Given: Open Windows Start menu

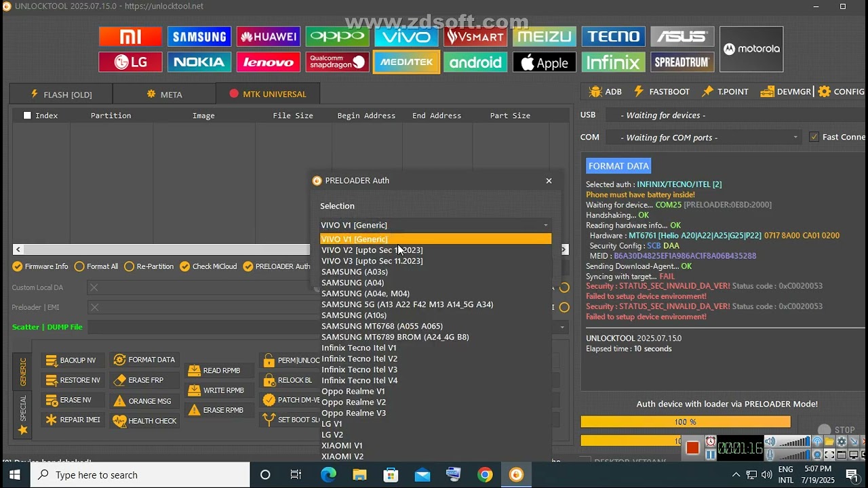Looking at the screenshot, I should click(15, 474).
